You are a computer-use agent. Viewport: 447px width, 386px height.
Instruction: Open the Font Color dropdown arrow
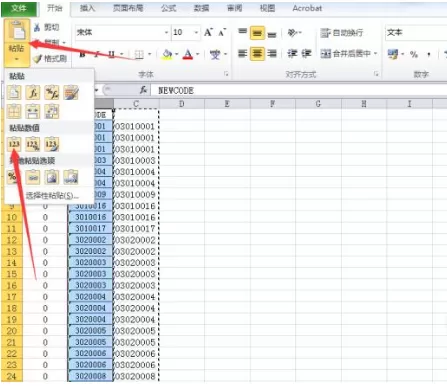click(x=198, y=54)
